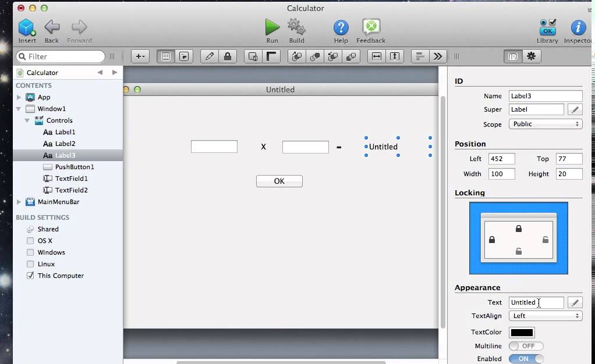Expand the MainMenuBar item
This screenshot has height=364, width=595.
point(19,202)
